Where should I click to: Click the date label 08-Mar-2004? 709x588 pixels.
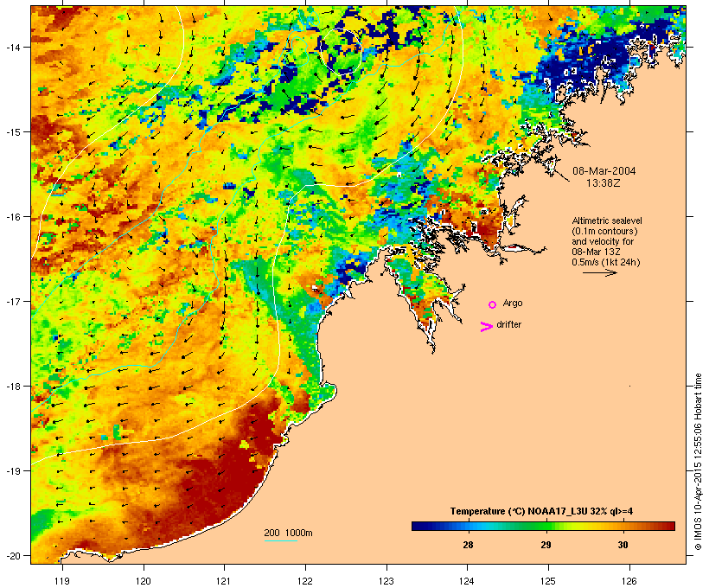pos(604,171)
